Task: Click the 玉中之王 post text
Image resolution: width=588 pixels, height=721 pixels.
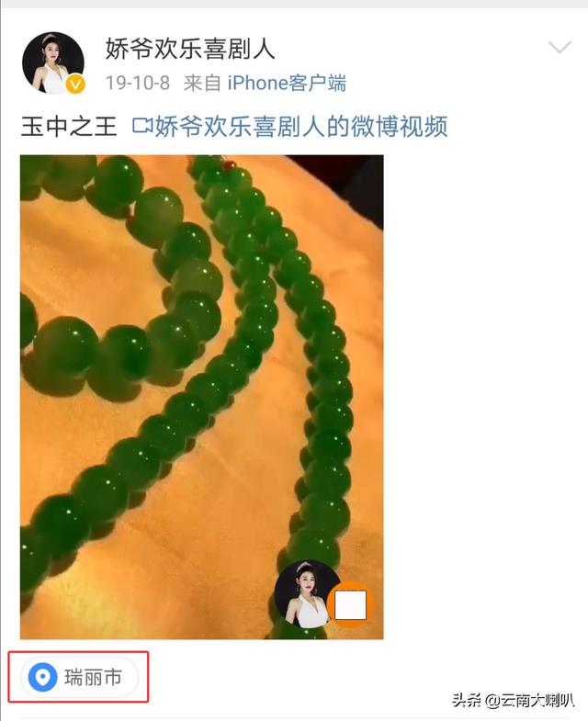Action: point(69,127)
